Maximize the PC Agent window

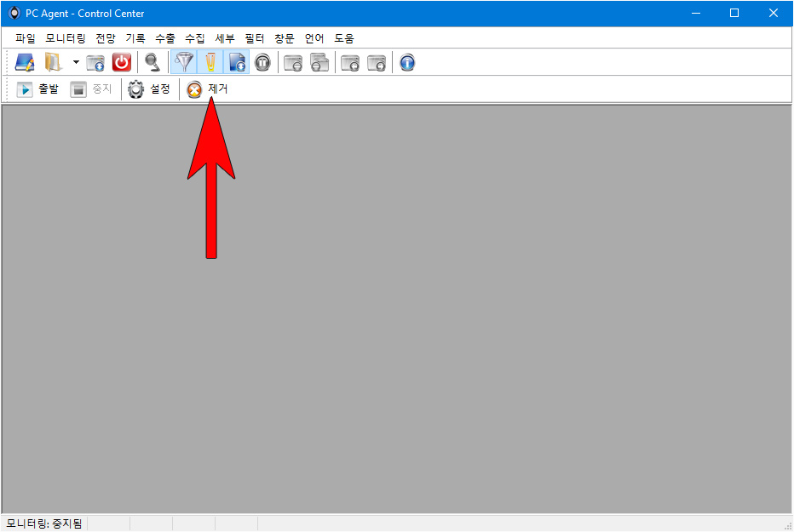(x=734, y=13)
